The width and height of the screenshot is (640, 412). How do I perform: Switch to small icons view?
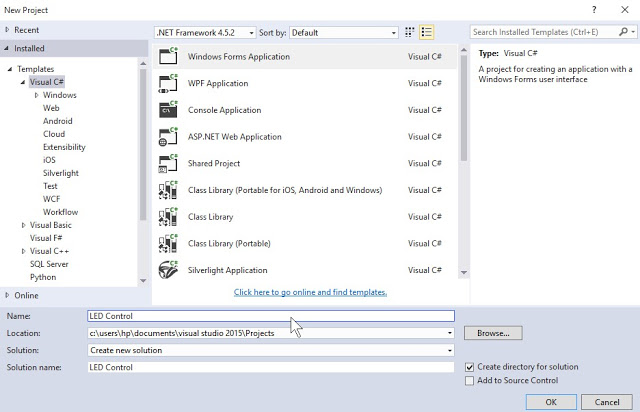409,32
